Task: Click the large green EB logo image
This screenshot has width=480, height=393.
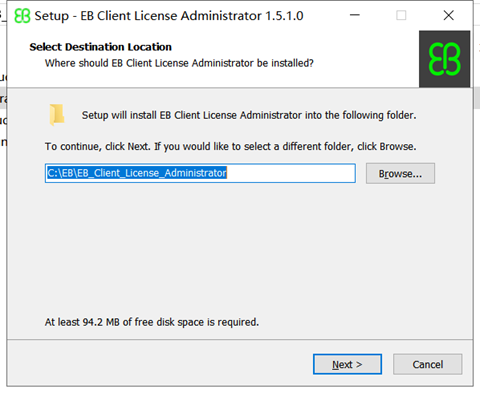Action: [x=445, y=59]
